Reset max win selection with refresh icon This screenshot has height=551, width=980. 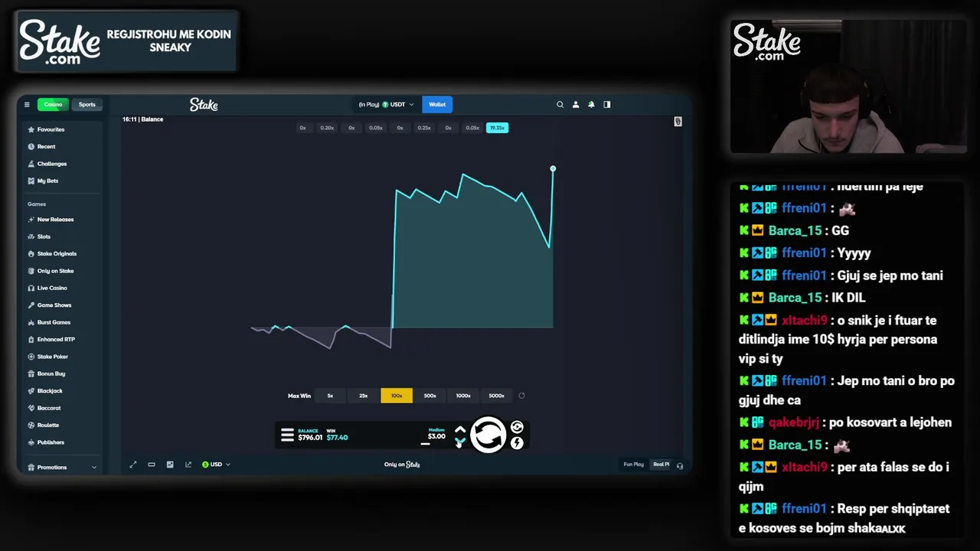(x=521, y=396)
